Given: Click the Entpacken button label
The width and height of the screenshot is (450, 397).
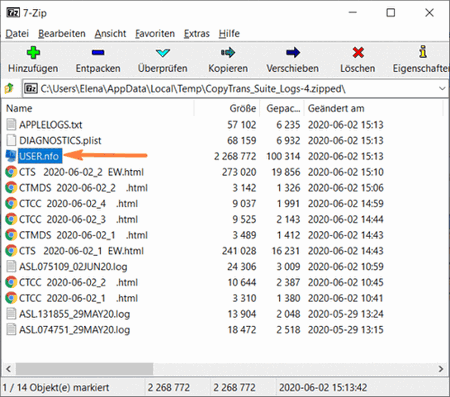Looking at the screenshot, I should point(98,68).
